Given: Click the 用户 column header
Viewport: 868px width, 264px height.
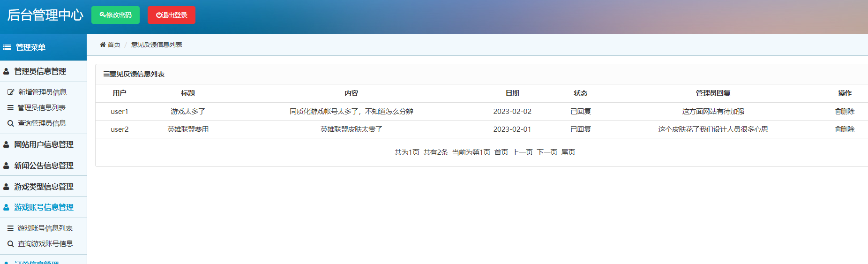Looking at the screenshot, I should [120, 93].
